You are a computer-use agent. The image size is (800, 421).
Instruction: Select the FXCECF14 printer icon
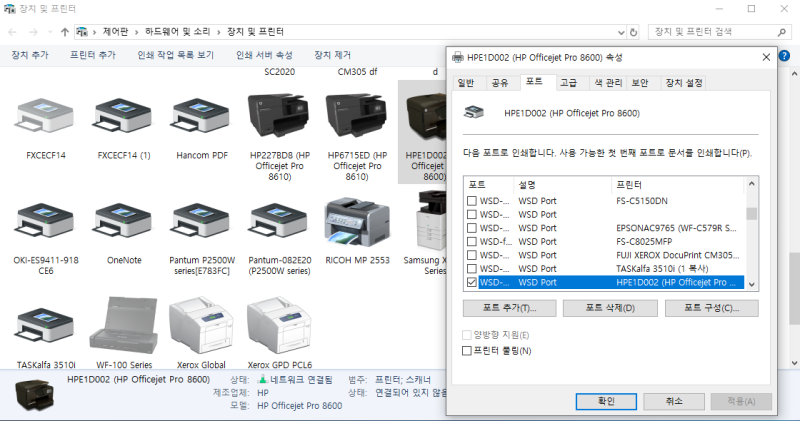click(46, 116)
